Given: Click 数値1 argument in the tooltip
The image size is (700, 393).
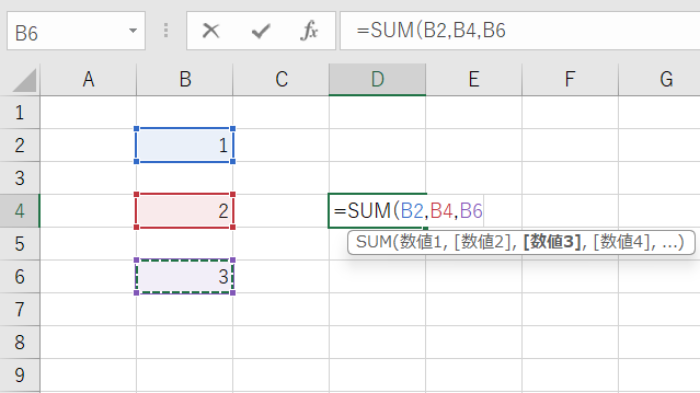Looking at the screenshot, I should pos(421,242).
